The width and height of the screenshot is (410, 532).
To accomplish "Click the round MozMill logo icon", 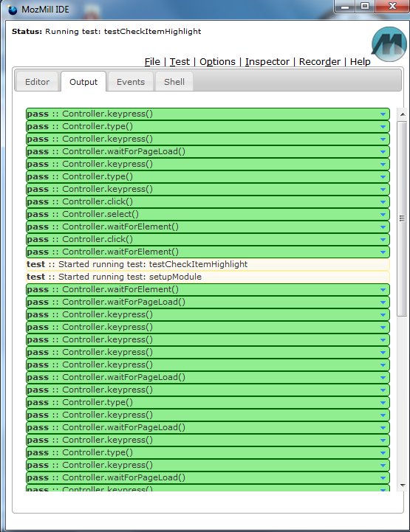I will (389, 44).
